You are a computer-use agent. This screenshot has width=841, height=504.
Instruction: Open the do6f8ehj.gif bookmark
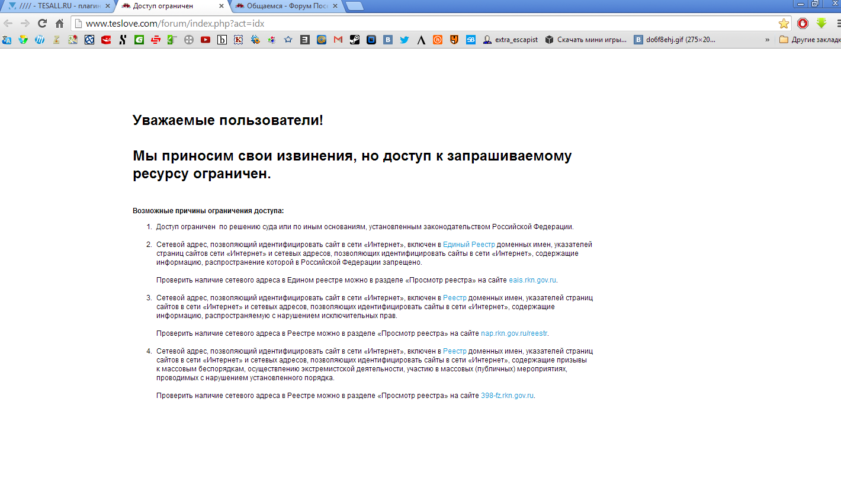point(675,40)
